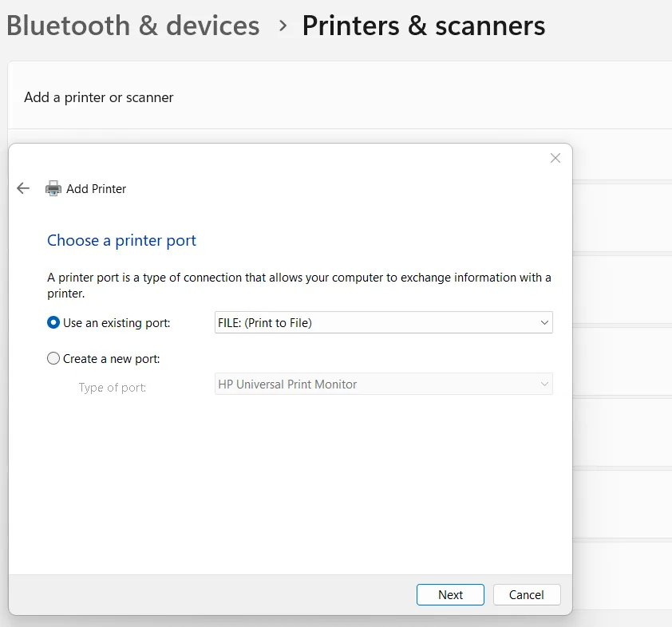Screen dimensions: 672x627
Task: Click Add a printer or scanner
Action: pyautogui.click(x=98, y=97)
